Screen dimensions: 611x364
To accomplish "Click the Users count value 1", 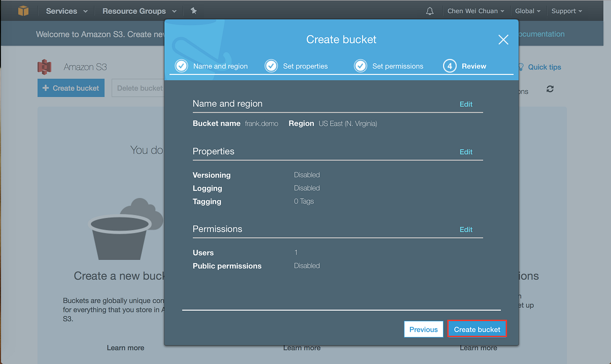I will [x=296, y=253].
